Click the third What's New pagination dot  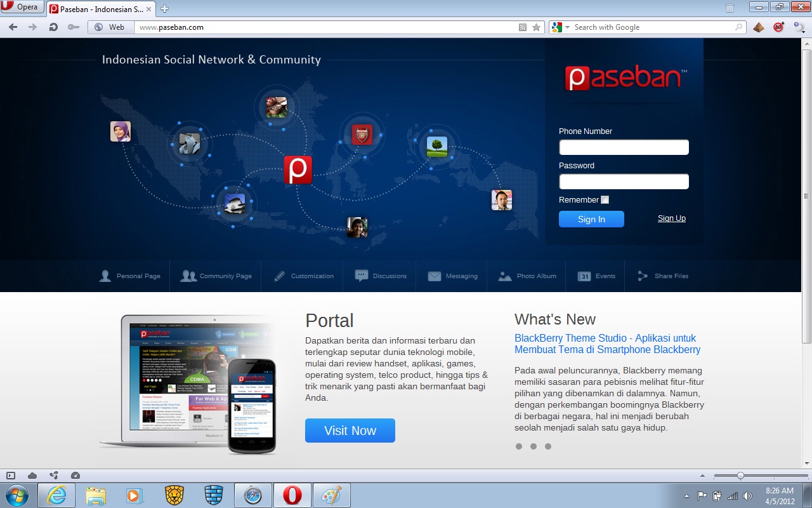click(548, 446)
